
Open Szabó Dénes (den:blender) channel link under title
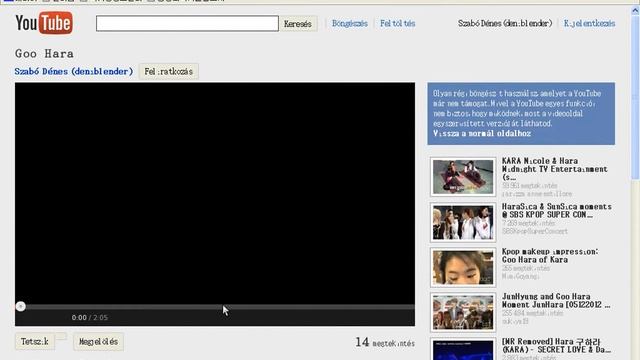(74, 71)
